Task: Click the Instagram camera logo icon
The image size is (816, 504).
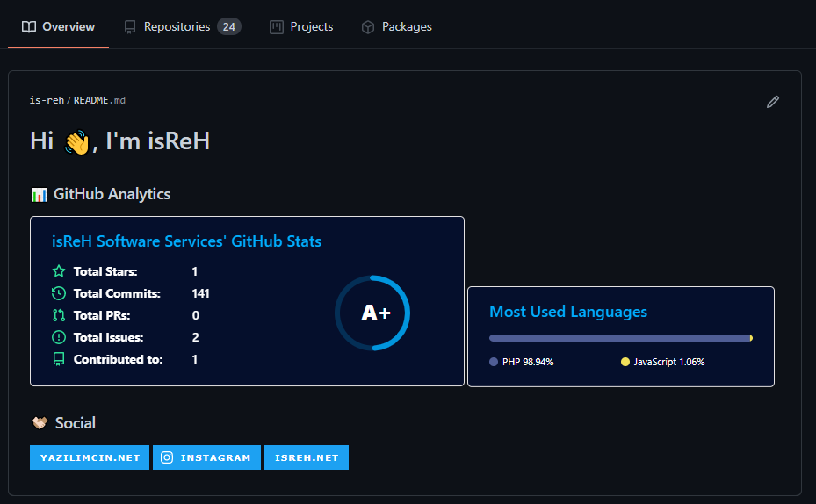Action: [x=167, y=457]
